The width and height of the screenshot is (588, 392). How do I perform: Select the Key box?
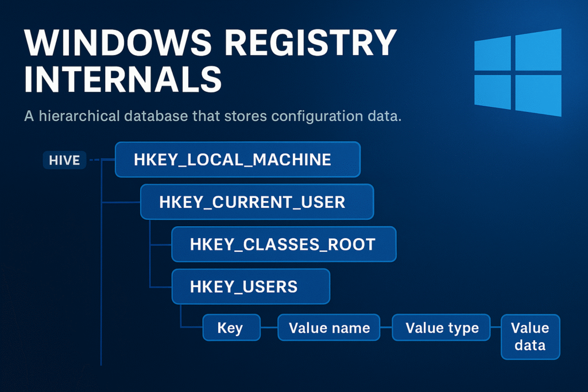coord(231,328)
